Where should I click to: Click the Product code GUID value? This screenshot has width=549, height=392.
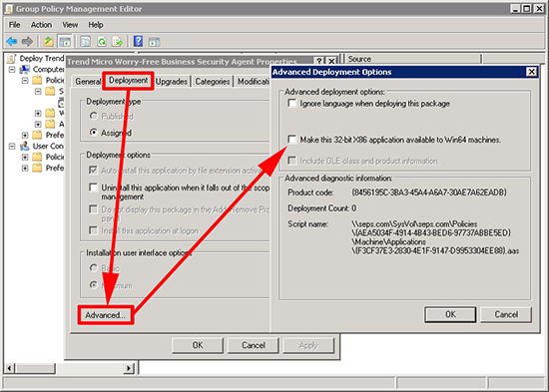pos(429,193)
